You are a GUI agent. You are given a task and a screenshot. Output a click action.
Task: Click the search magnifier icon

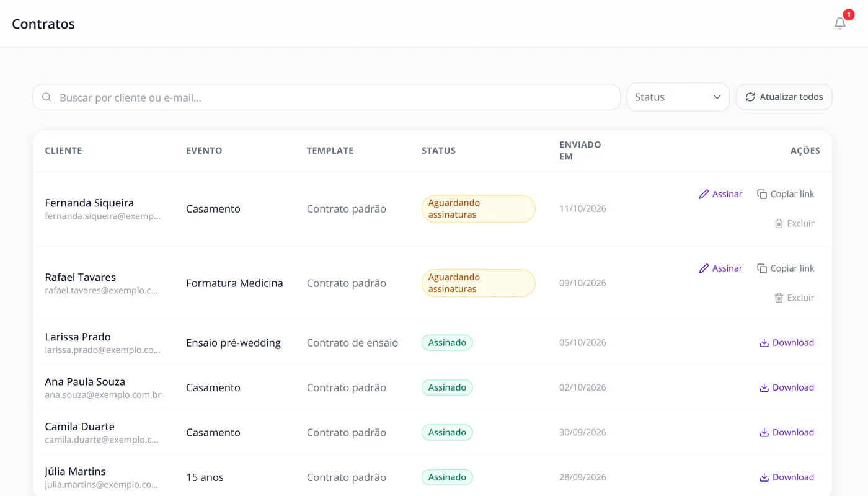click(x=46, y=97)
